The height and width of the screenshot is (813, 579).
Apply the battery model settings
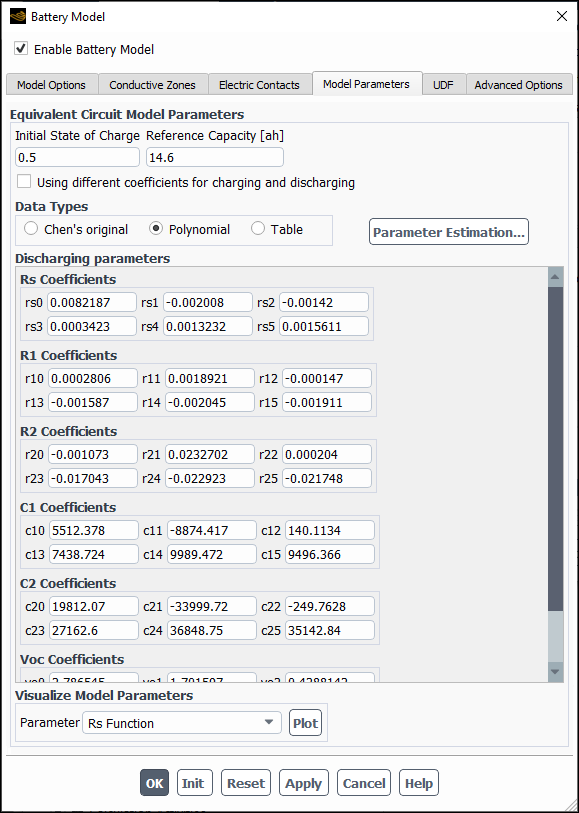[x=303, y=783]
